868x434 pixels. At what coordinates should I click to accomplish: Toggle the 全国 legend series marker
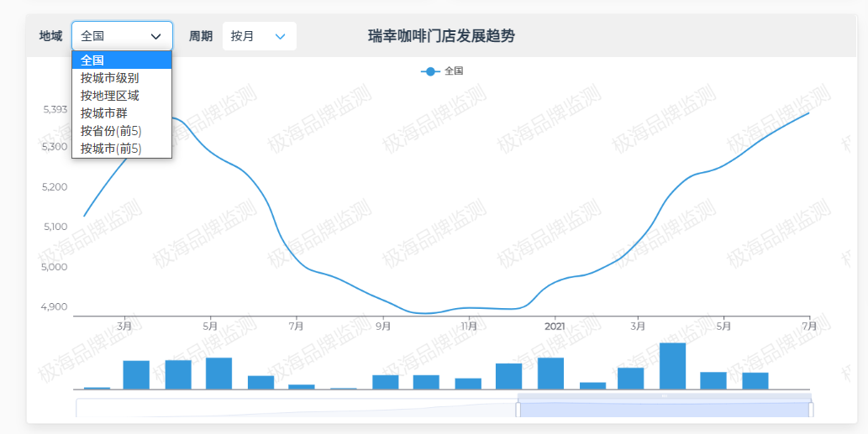[x=431, y=71]
